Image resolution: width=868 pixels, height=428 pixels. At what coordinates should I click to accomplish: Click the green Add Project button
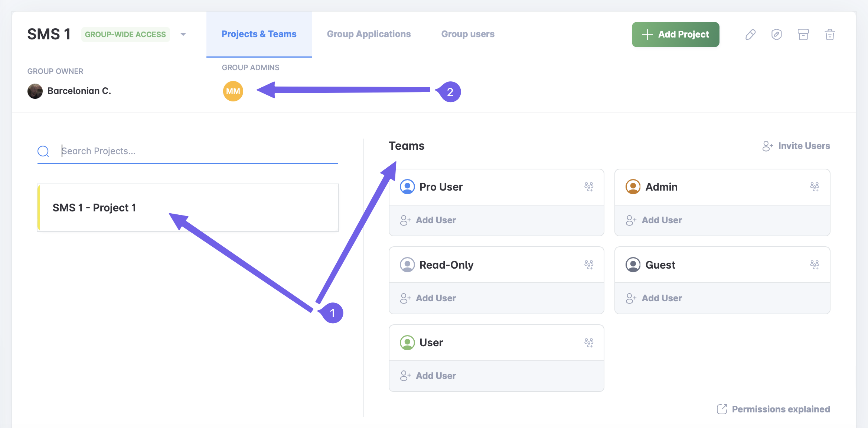pos(675,35)
